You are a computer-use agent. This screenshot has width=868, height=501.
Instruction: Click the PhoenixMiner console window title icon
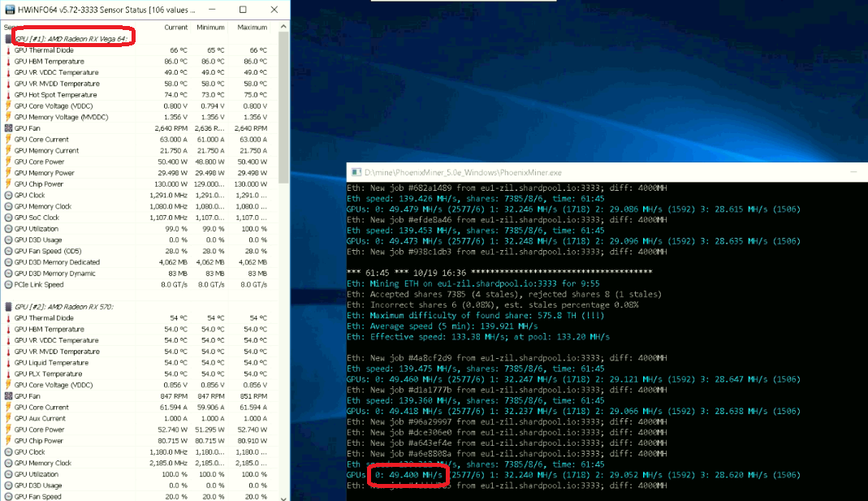356,172
